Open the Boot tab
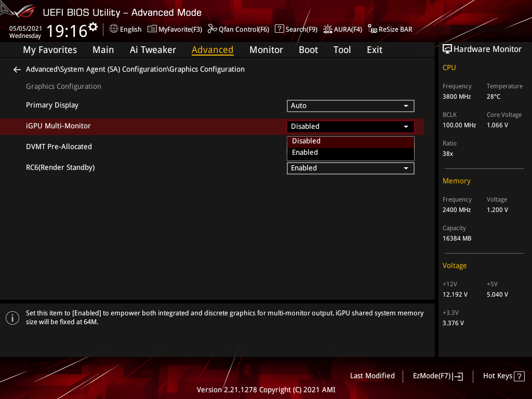 coord(308,50)
